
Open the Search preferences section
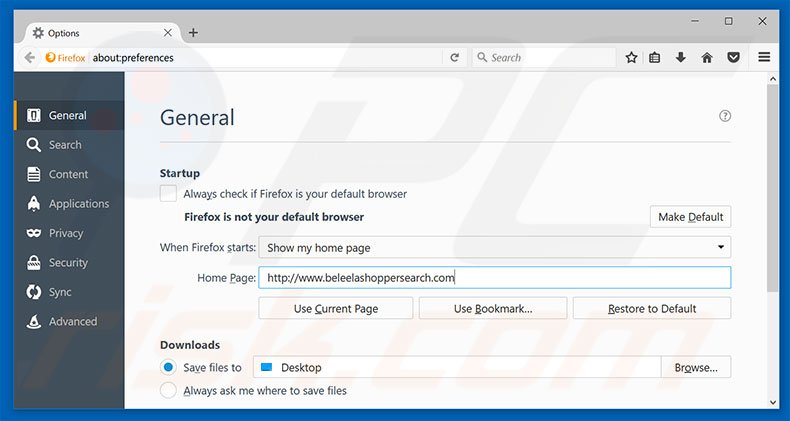(69, 145)
